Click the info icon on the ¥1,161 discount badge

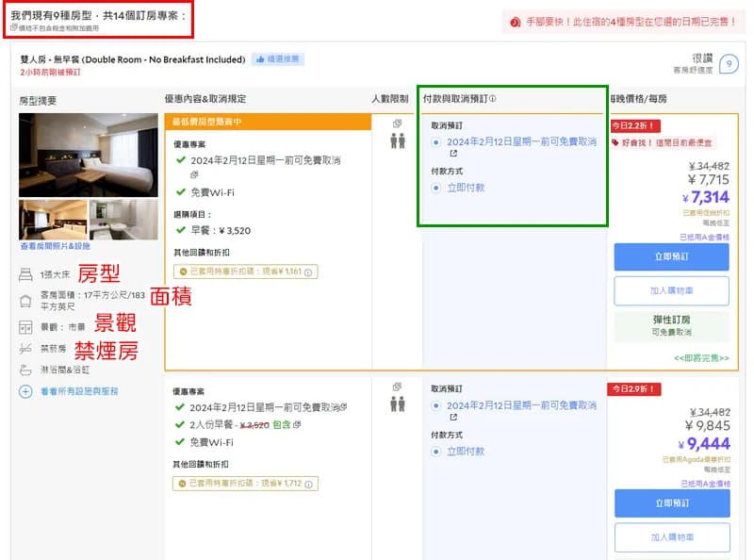[x=308, y=272]
